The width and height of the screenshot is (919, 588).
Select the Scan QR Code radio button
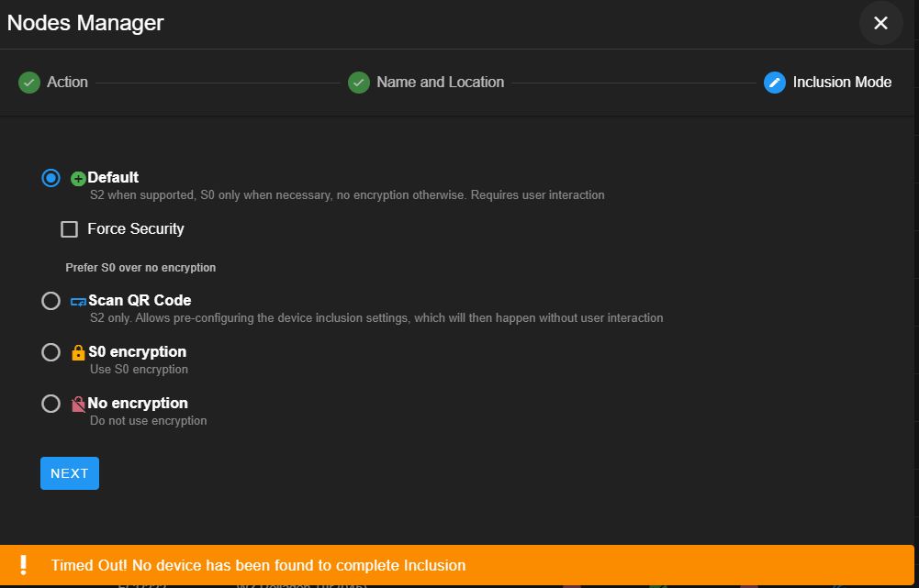[51, 301]
